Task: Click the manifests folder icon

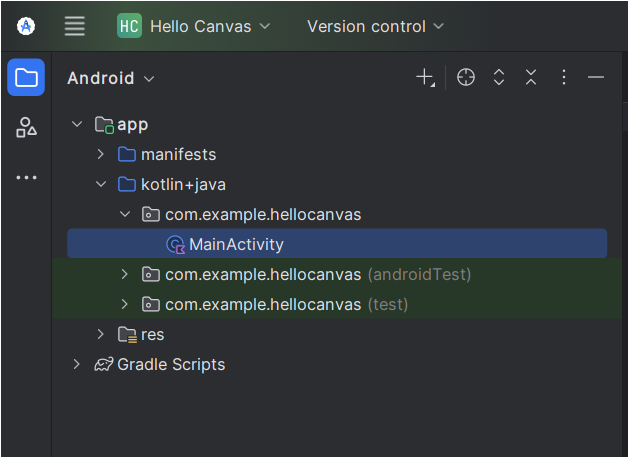Action: (127, 154)
